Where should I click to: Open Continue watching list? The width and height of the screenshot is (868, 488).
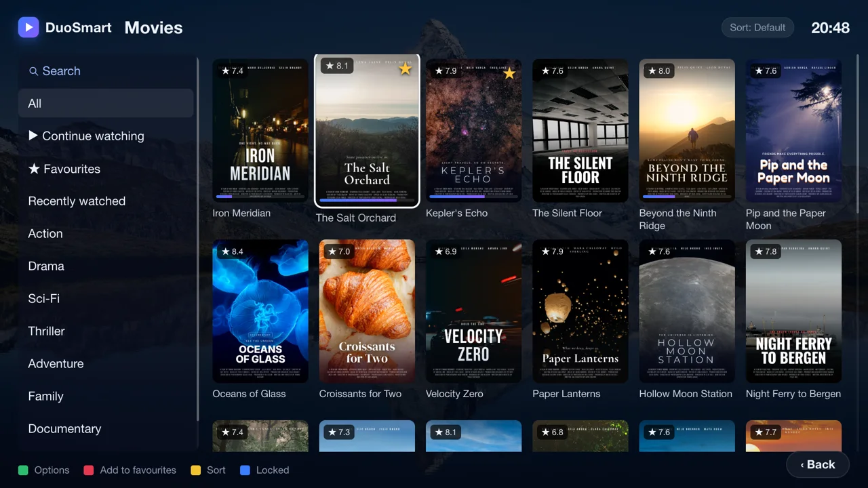[x=106, y=136]
